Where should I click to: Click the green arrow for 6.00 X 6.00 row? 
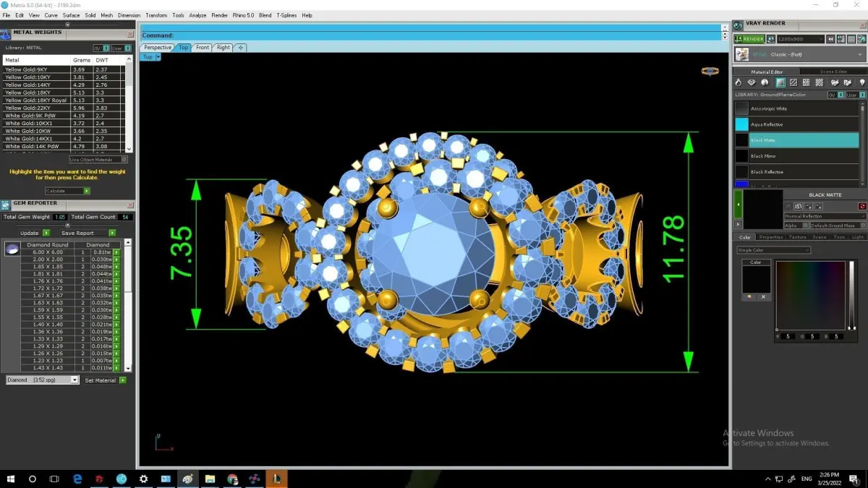[116, 252]
